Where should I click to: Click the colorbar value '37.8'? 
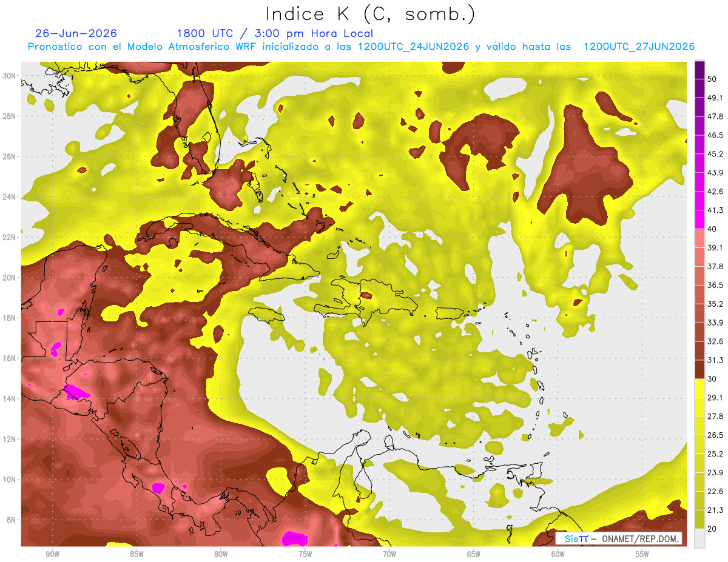pyautogui.click(x=715, y=267)
